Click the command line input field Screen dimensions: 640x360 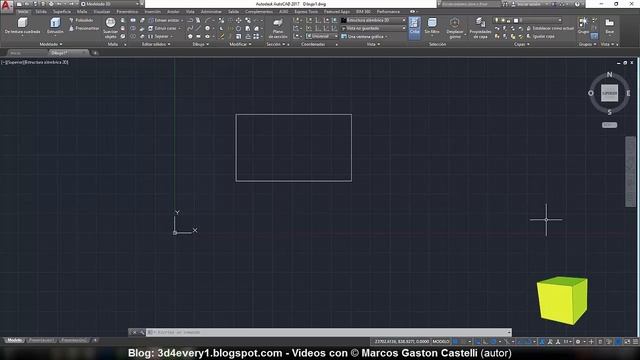329,332
